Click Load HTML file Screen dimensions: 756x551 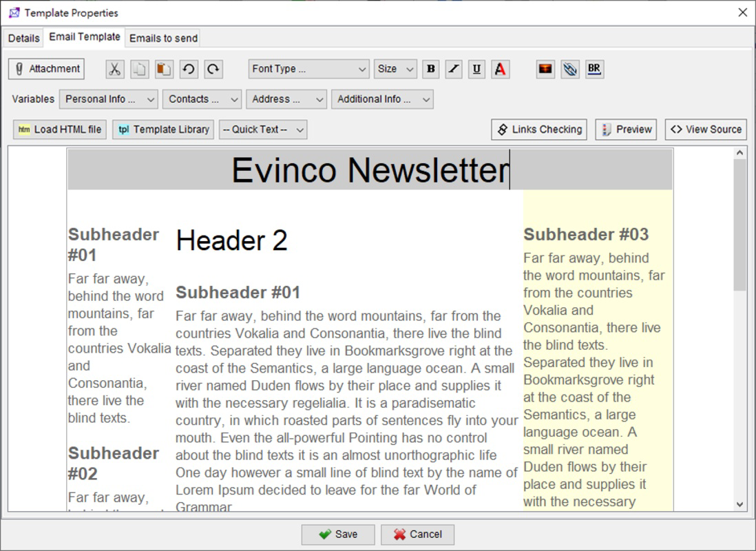click(60, 129)
